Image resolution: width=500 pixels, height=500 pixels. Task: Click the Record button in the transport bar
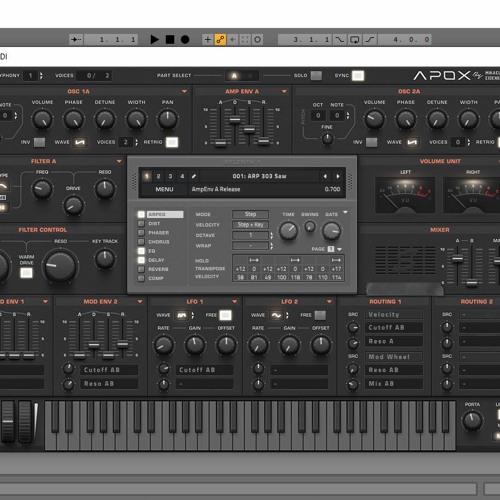(185, 39)
